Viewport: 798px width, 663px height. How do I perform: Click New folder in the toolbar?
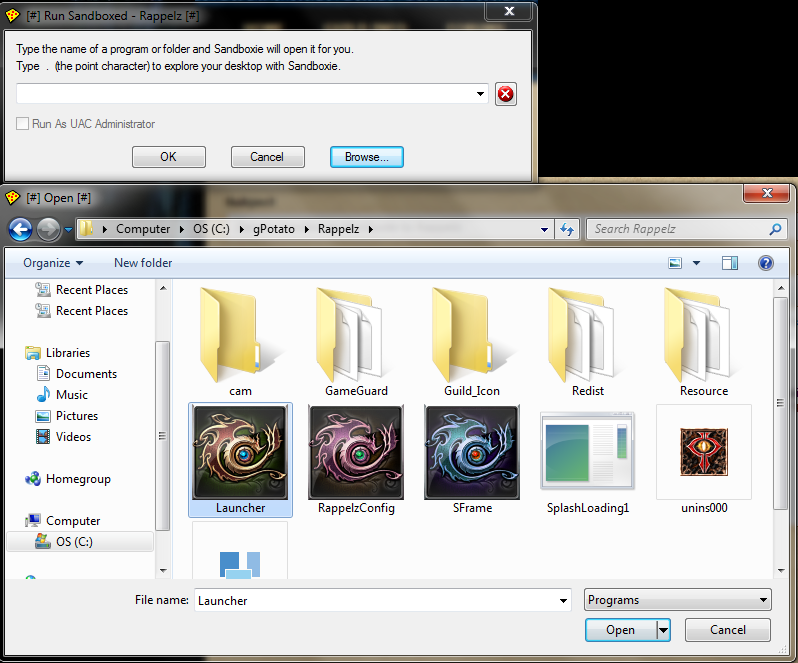coord(143,263)
